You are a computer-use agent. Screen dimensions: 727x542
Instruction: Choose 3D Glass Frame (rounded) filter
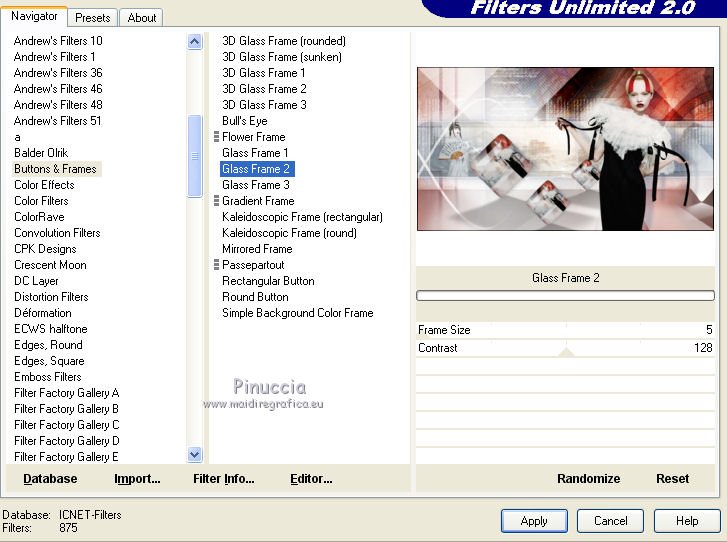[284, 41]
